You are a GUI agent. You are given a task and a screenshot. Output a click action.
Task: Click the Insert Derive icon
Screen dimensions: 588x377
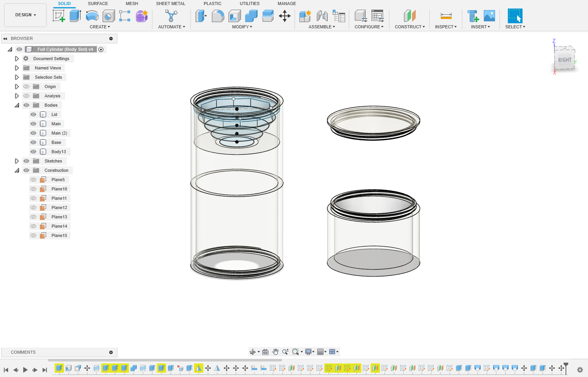pyautogui.click(x=473, y=16)
